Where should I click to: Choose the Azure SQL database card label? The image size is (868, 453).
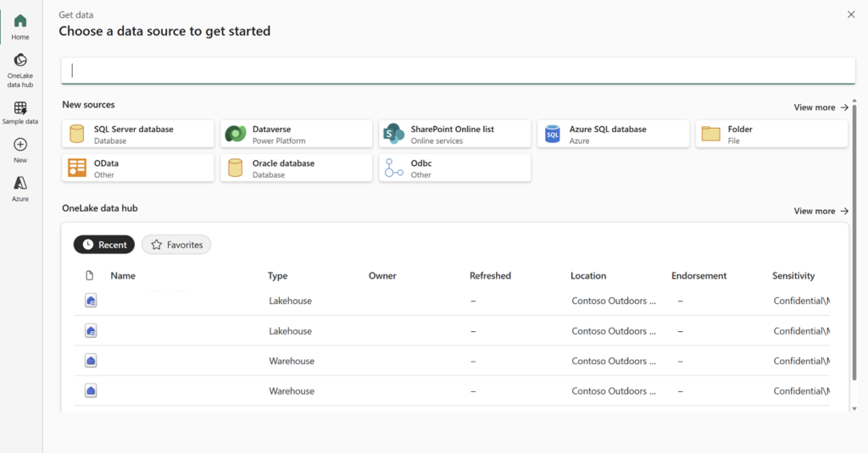tap(608, 129)
